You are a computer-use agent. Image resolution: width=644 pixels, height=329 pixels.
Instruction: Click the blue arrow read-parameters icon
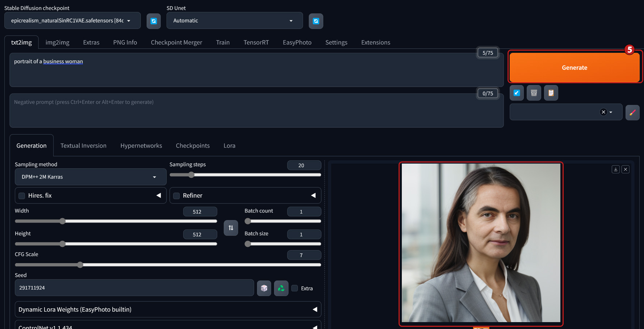pyautogui.click(x=517, y=93)
